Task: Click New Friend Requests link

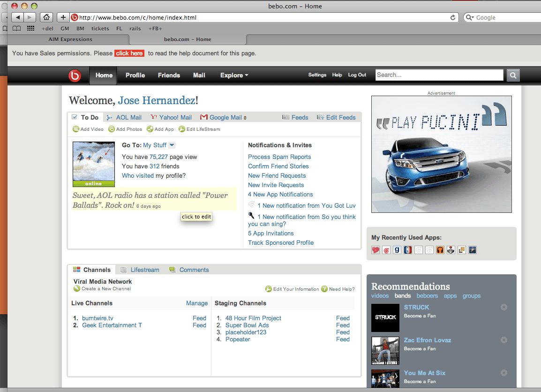Action: click(277, 176)
